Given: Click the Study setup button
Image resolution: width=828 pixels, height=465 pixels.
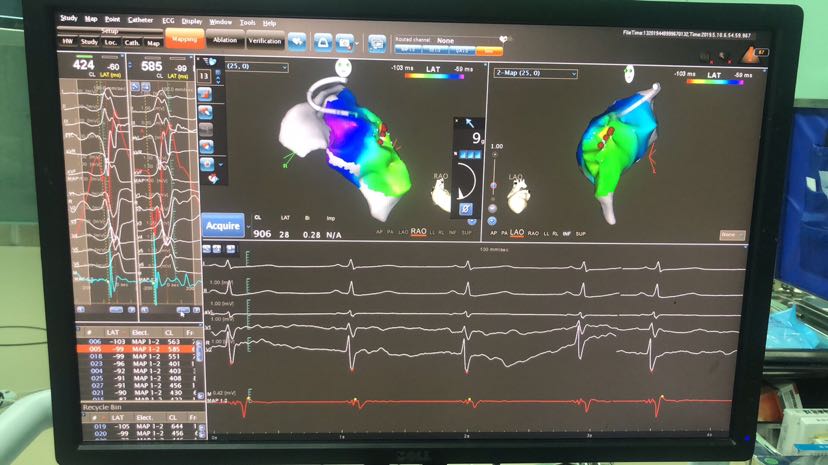Looking at the screenshot, I should pyautogui.click(x=89, y=42).
